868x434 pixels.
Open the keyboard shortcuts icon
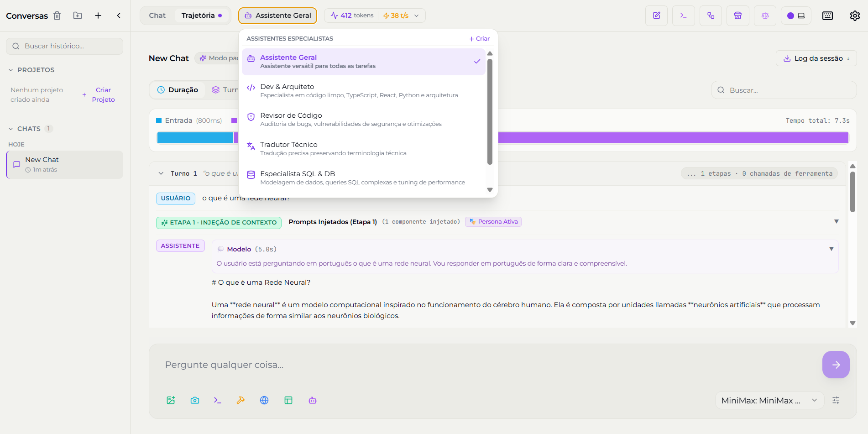[x=827, y=16]
